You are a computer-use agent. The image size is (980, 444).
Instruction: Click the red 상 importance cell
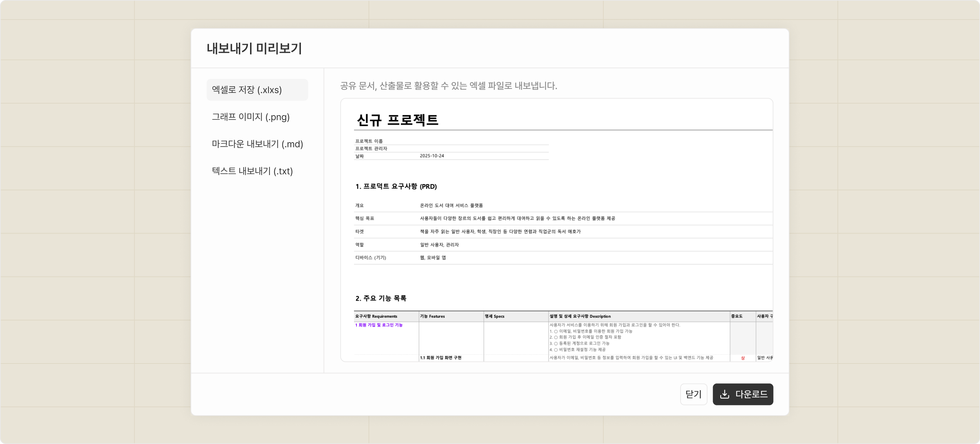coord(742,358)
